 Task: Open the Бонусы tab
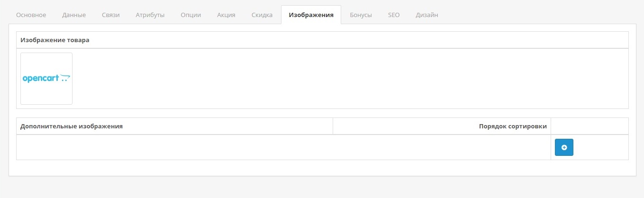click(x=361, y=15)
